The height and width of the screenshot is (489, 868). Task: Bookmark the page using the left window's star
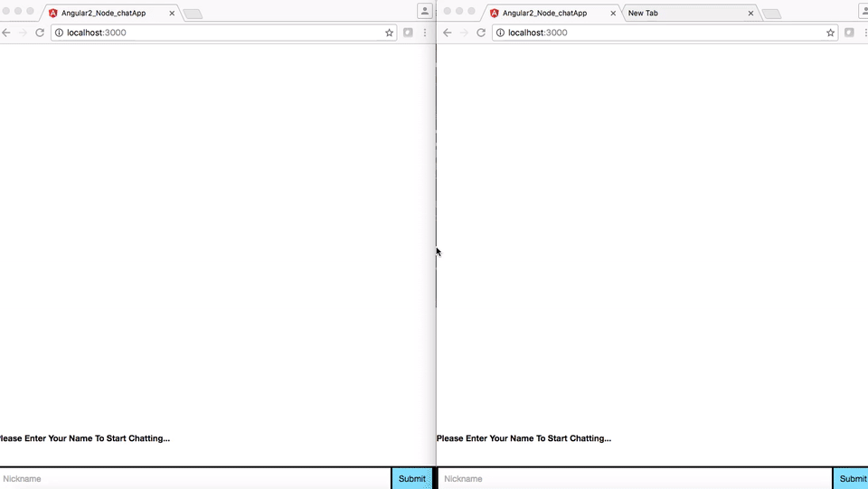[389, 33]
